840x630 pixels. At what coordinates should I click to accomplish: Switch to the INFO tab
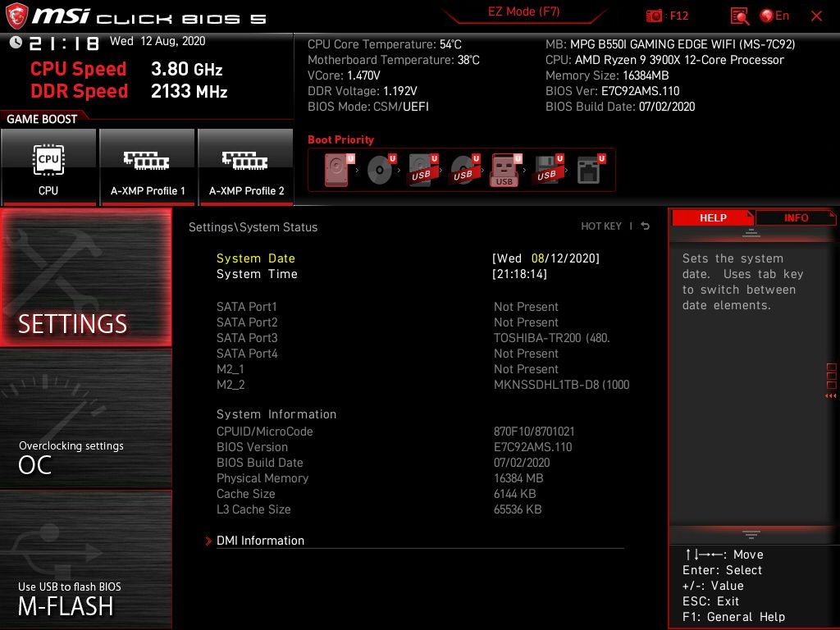[x=796, y=217]
